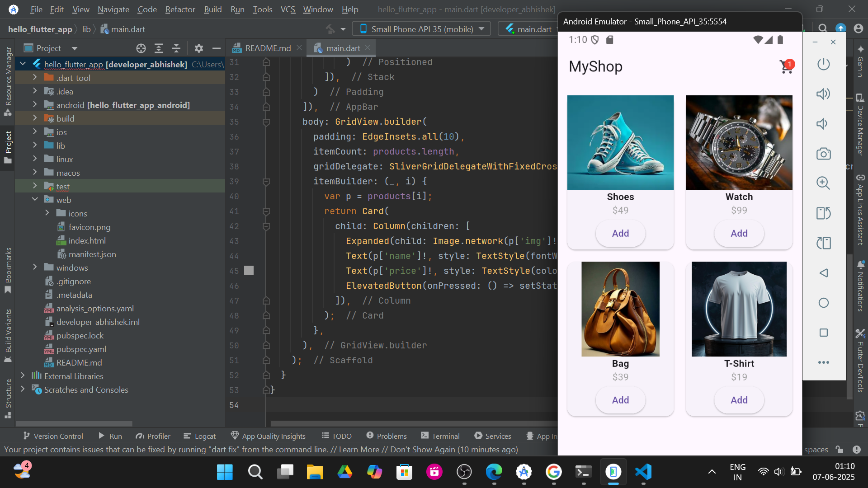The width and height of the screenshot is (868, 488).
Task: Toggle code folding marker on line 39
Action: (x=266, y=182)
